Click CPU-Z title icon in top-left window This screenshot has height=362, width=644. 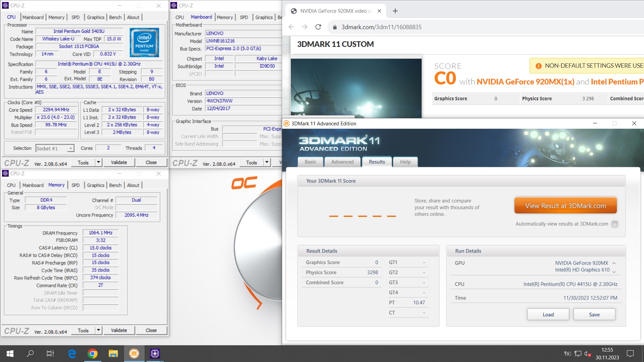[5, 5]
